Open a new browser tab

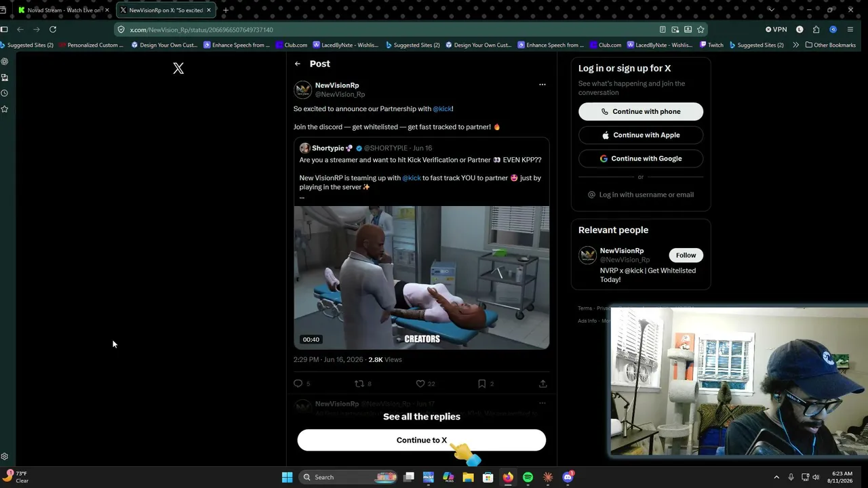(x=226, y=10)
